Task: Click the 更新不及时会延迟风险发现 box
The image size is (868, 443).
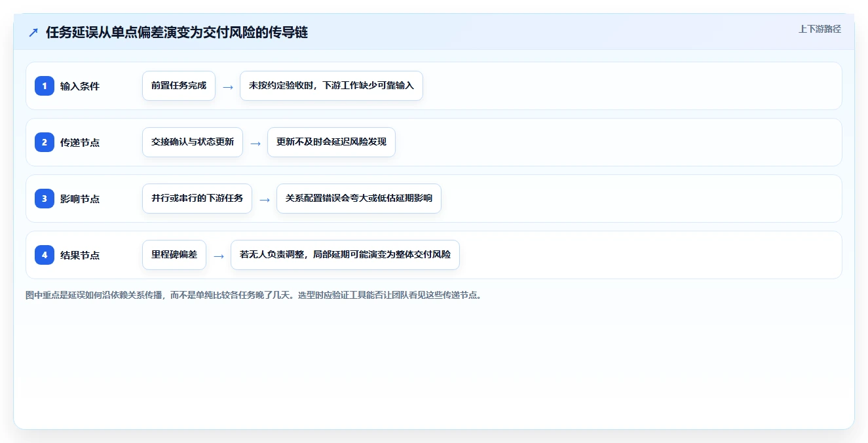Action: pos(331,142)
